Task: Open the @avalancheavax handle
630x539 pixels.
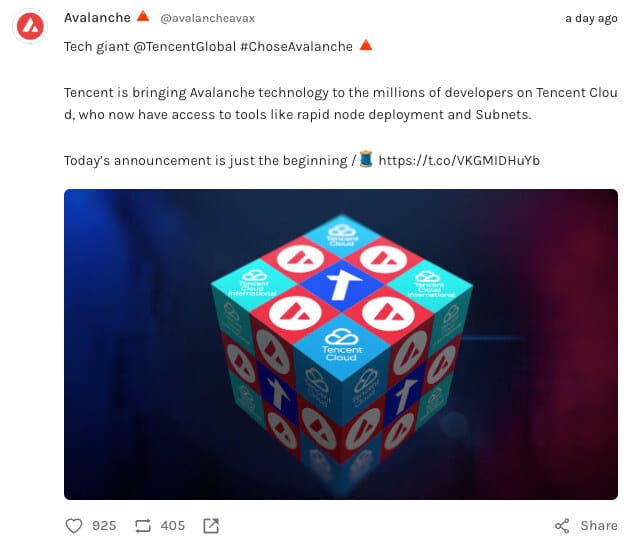Action: 207,18
